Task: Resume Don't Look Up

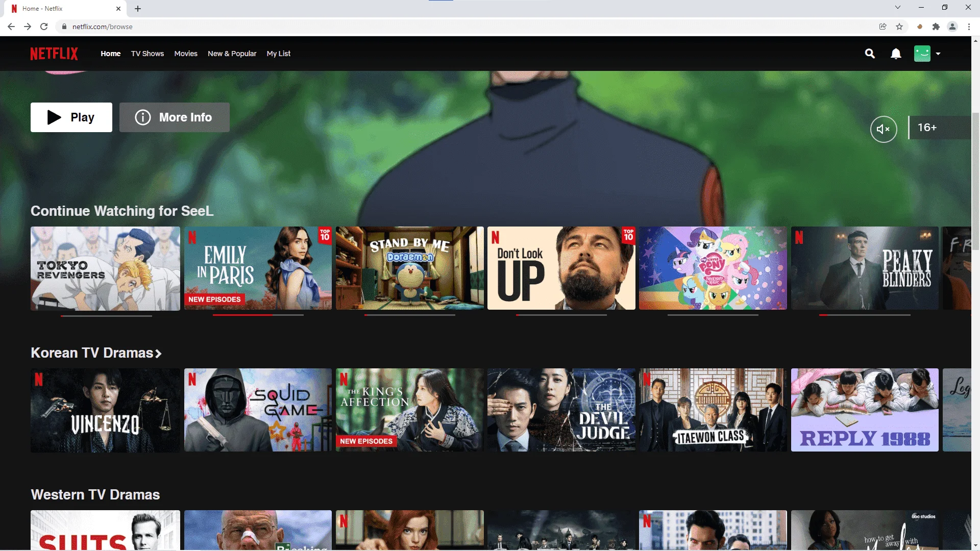Action: [x=561, y=268]
